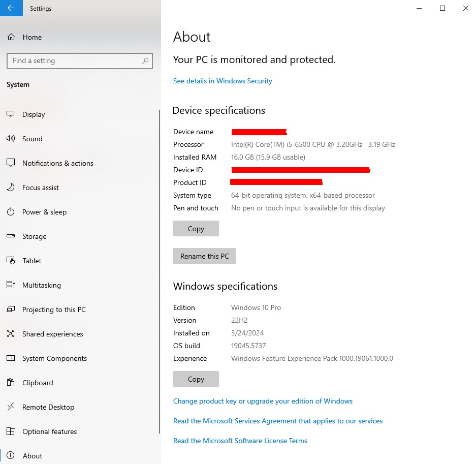Click the Tablet icon
Image resolution: width=476 pixels, height=464 pixels.
11,261
